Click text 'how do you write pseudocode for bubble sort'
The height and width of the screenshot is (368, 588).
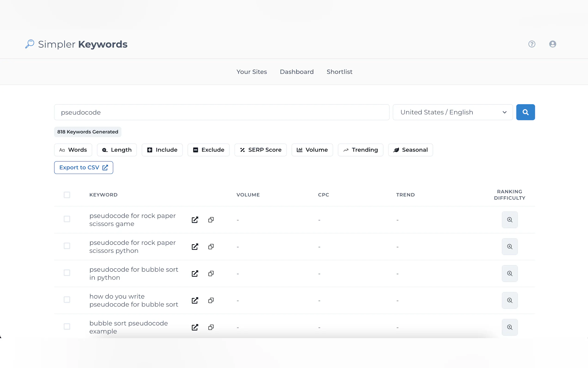coord(134,300)
